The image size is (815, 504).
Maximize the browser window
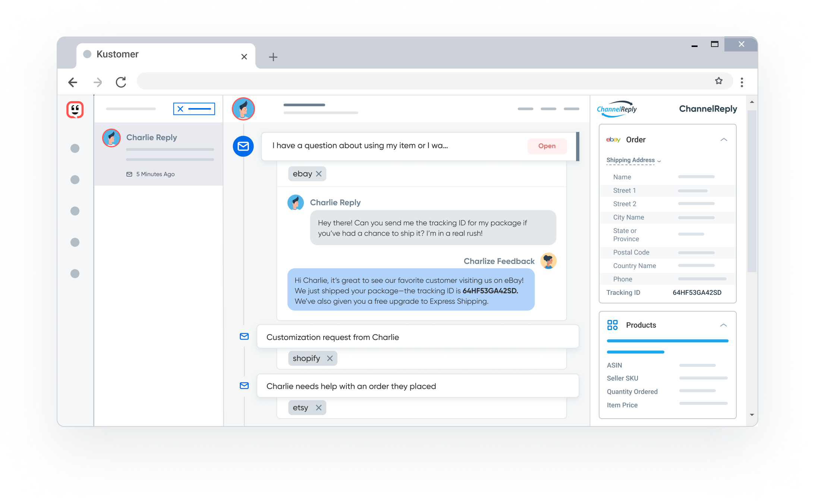click(715, 44)
